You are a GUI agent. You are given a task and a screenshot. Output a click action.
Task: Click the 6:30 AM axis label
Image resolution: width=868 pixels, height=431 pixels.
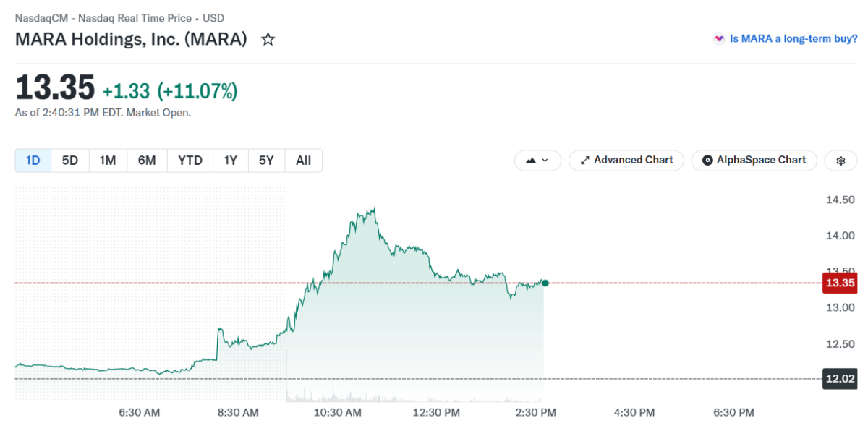coord(140,412)
